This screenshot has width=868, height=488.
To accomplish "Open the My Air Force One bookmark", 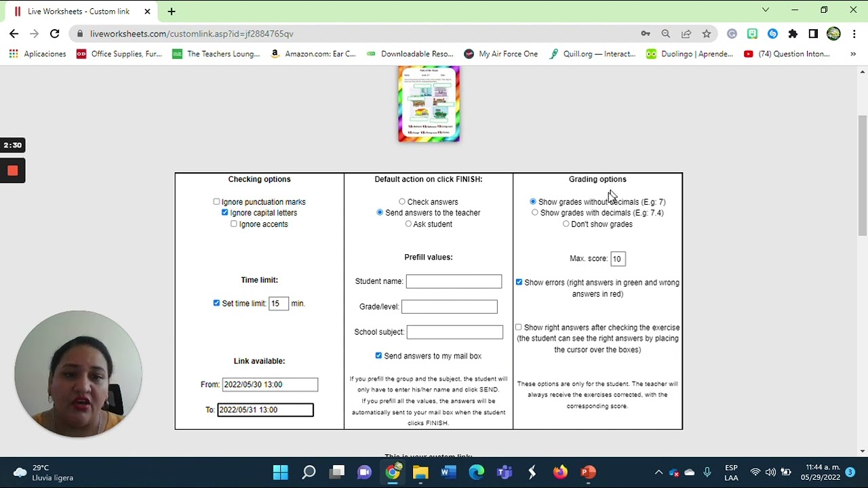I will click(501, 54).
